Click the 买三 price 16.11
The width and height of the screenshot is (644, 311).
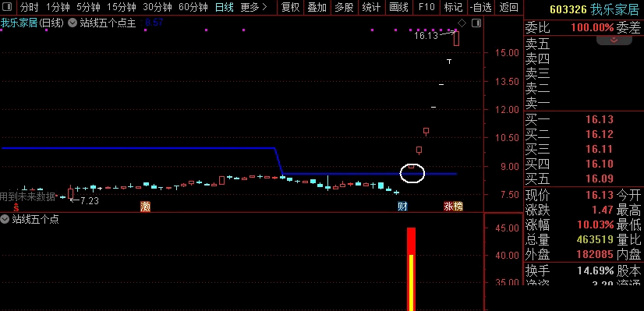tap(600, 149)
